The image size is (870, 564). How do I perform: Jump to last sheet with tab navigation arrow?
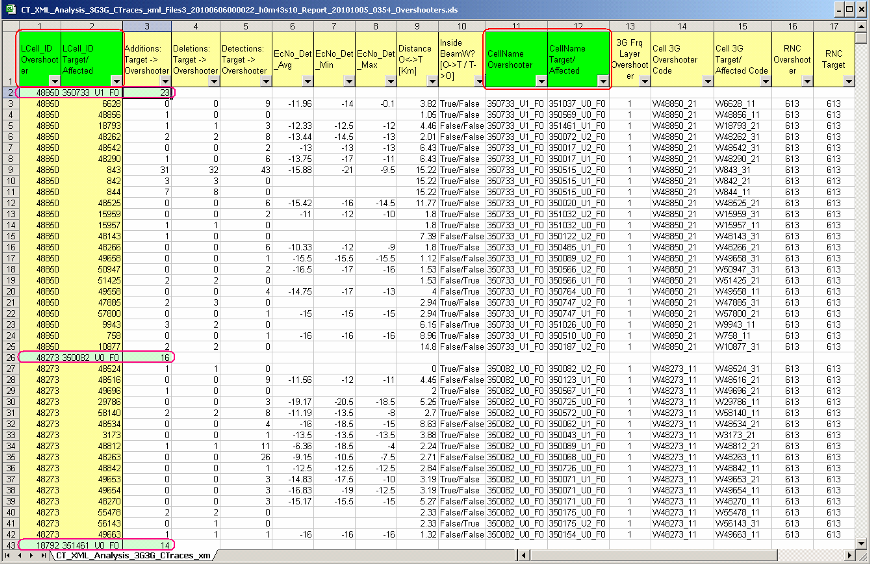[x=42, y=555]
